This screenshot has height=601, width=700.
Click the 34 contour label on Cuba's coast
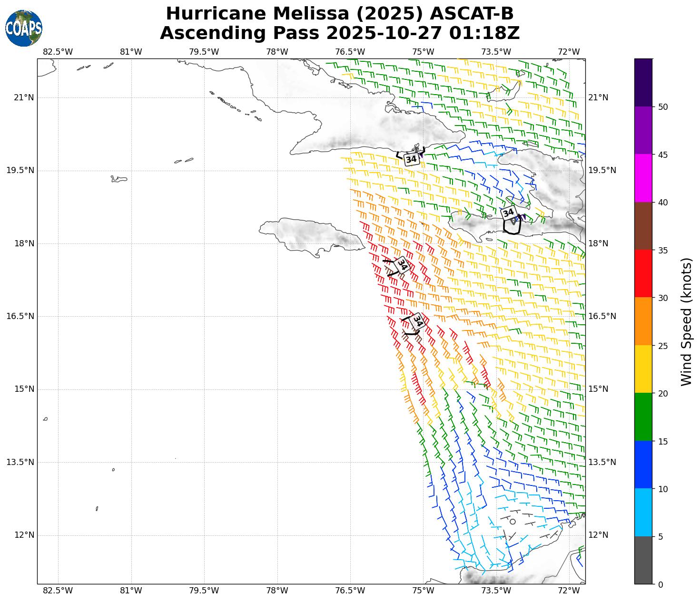click(411, 159)
